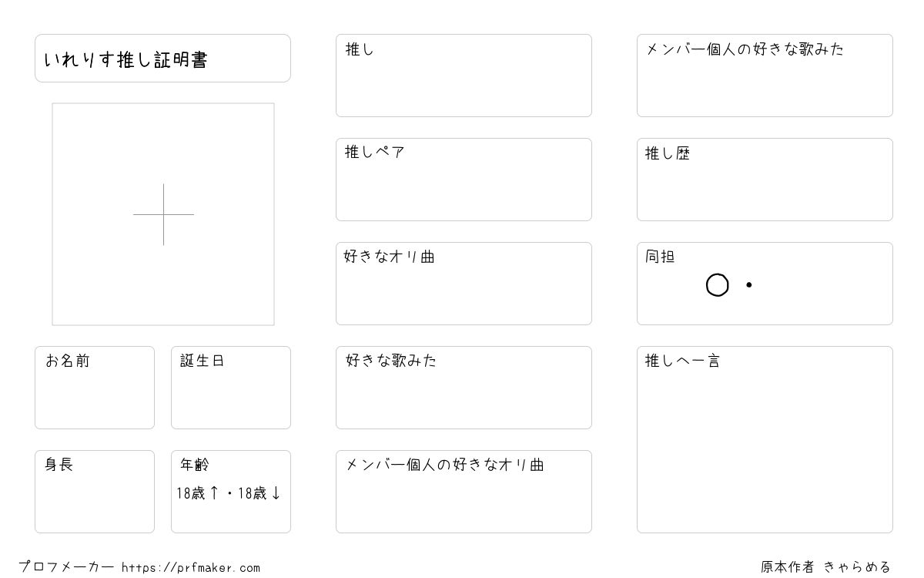Click the メンバー個人の好きなオリ曲 field
This screenshot has height=578, width=924.
(x=464, y=492)
